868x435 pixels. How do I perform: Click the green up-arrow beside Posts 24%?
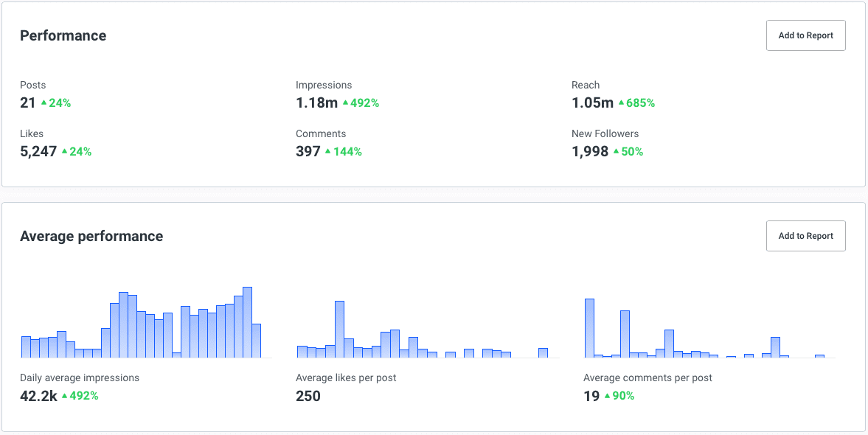click(44, 102)
